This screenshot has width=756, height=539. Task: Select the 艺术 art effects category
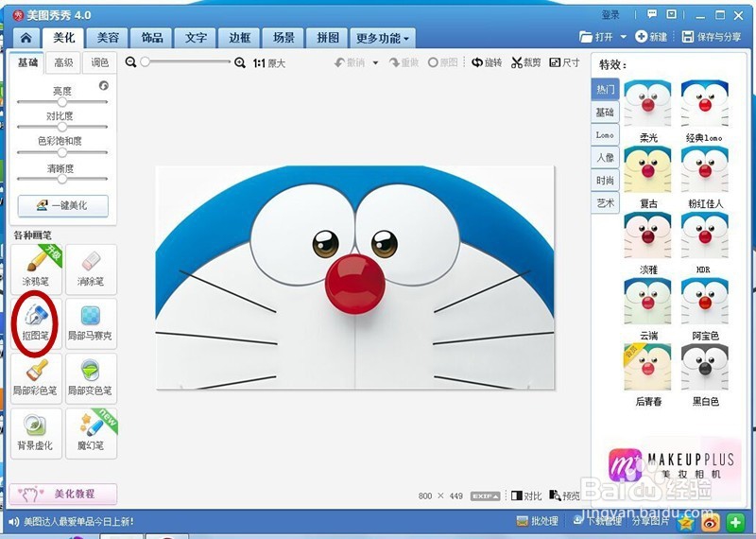pos(605,203)
